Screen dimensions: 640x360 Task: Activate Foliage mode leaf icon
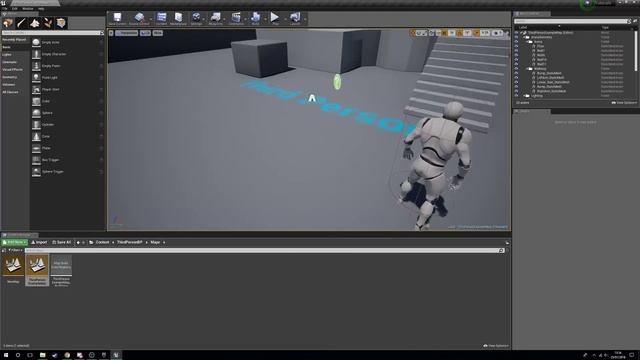coord(48,23)
